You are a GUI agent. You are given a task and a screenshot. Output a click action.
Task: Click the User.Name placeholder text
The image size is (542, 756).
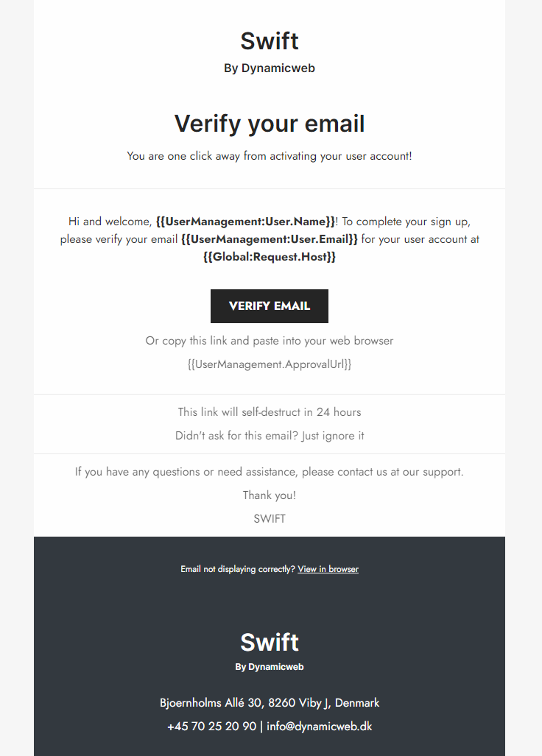246,222
